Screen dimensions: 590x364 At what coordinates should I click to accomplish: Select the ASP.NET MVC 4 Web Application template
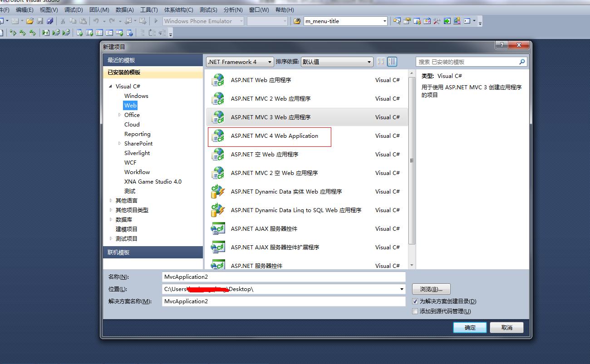pos(307,136)
